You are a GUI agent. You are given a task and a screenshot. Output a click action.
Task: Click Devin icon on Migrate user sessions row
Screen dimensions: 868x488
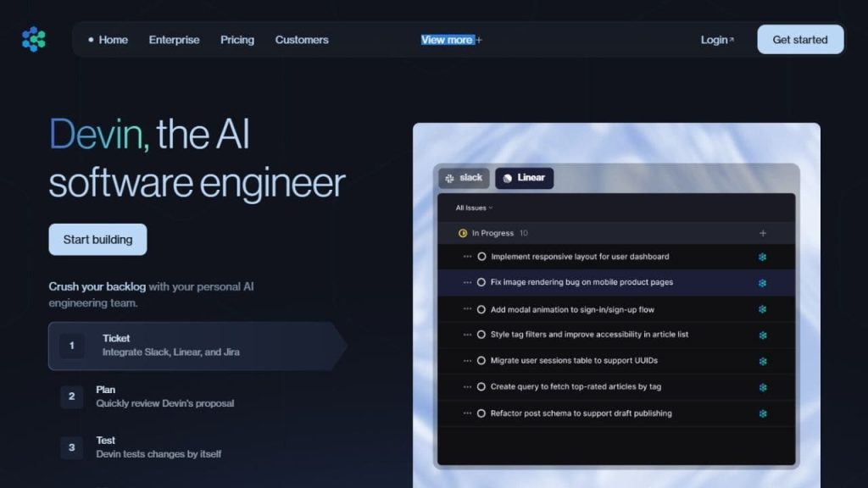pos(763,361)
